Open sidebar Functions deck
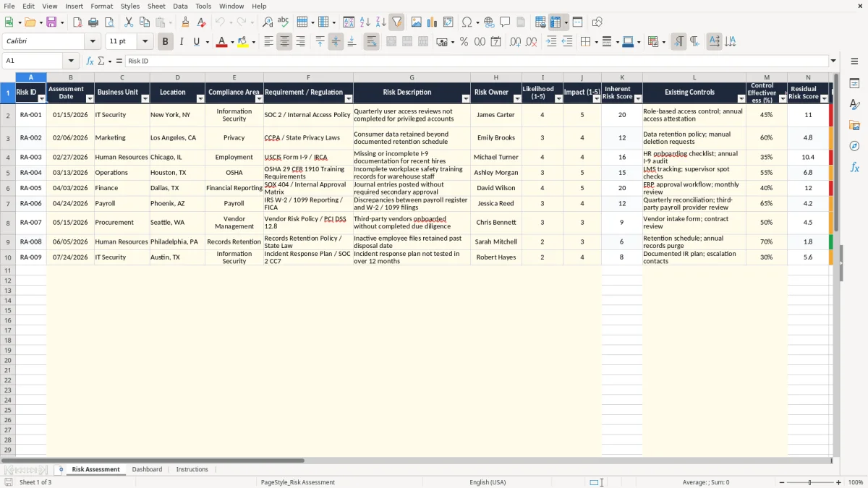 [x=854, y=167]
